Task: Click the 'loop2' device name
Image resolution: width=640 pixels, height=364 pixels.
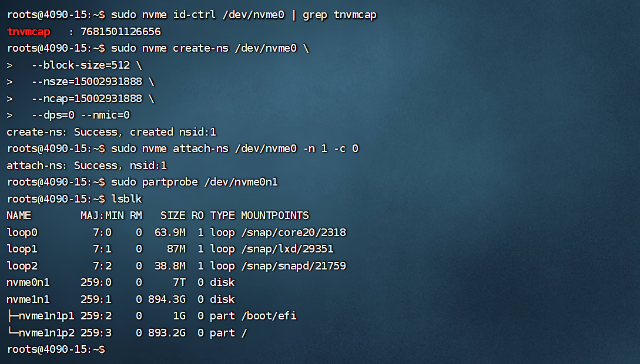Action: pos(22,266)
